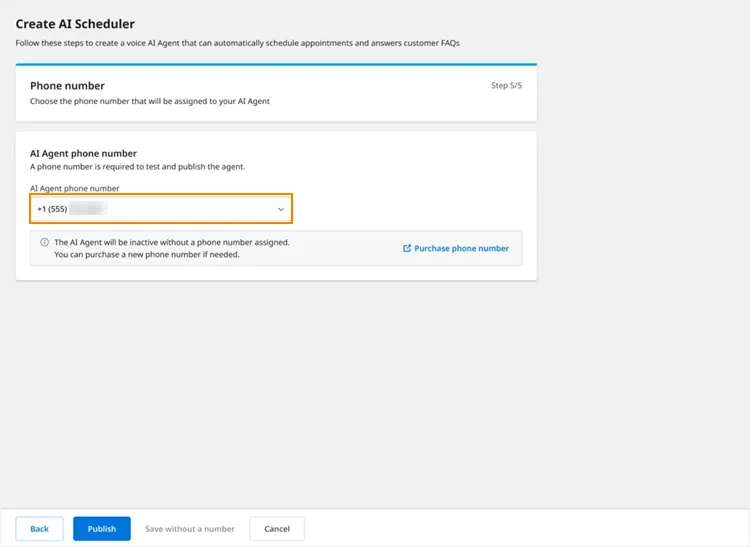Click the Create AI Scheduler page title
This screenshot has height=547, width=750.
click(75, 24)
